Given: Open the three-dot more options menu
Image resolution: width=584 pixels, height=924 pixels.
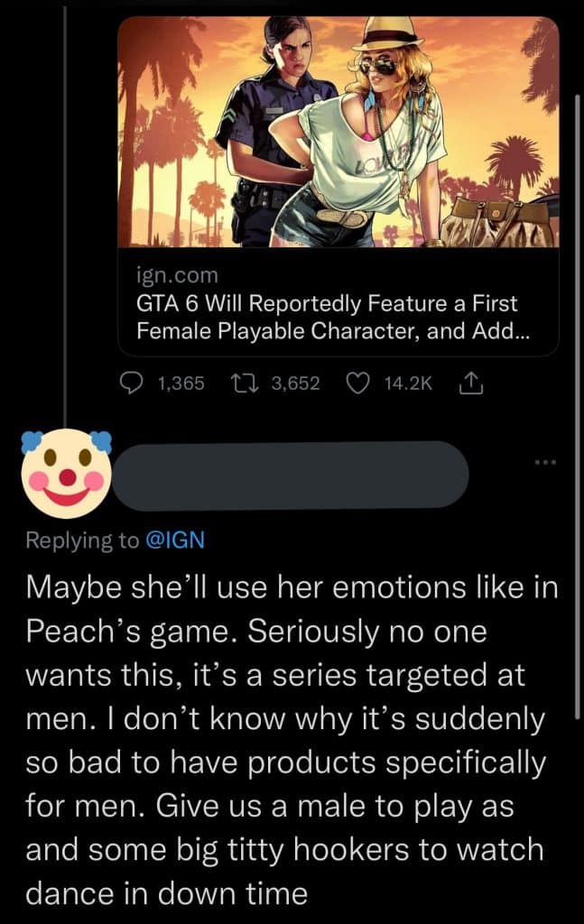Looking at the screenshot, I should (x=547, y=463).
